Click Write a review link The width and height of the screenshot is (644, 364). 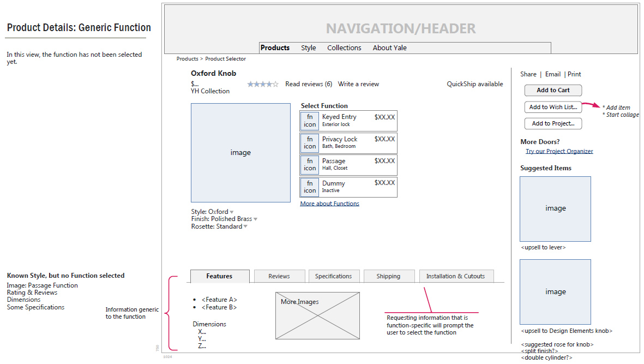pyautogui.click(x=359, y=84)
